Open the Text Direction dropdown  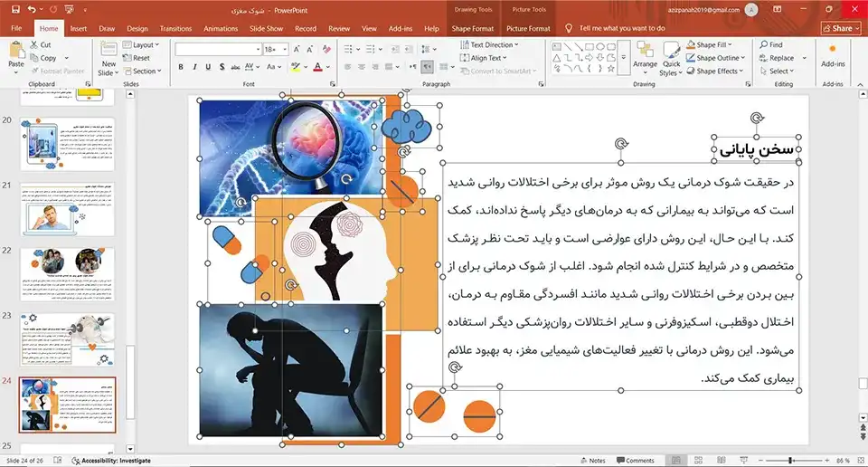(489, 45)
